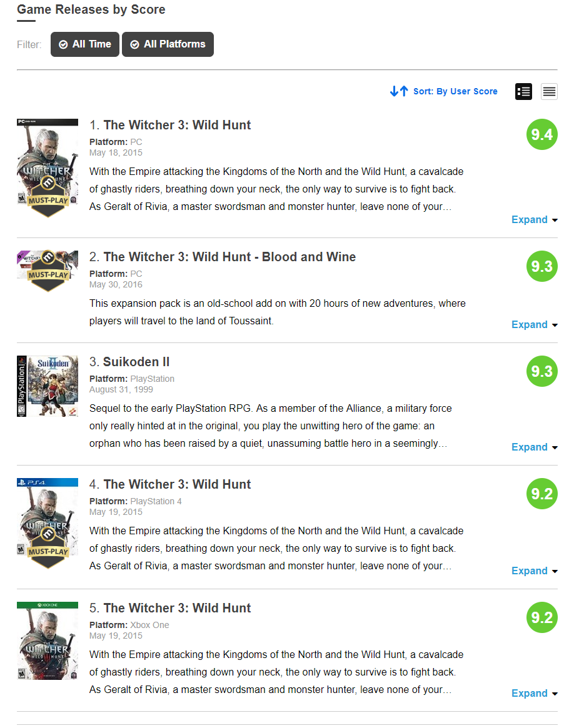Click the 9.2 score badge for PlayStation 4 Witcher

tap(541, 494)
